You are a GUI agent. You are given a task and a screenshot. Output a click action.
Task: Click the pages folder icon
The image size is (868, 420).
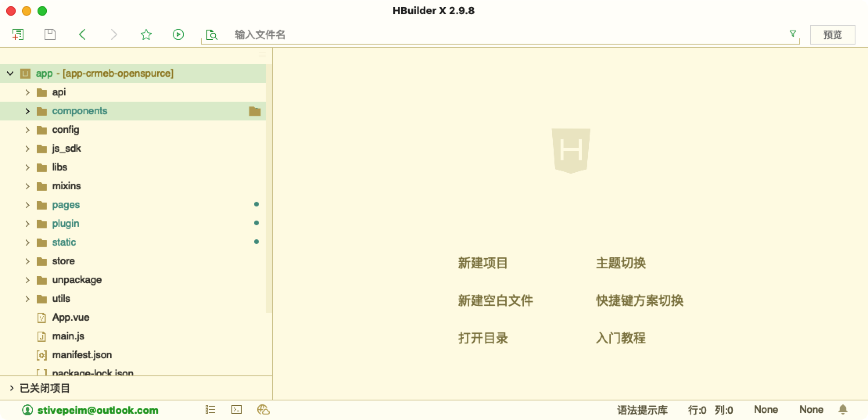tap(41, 205)
